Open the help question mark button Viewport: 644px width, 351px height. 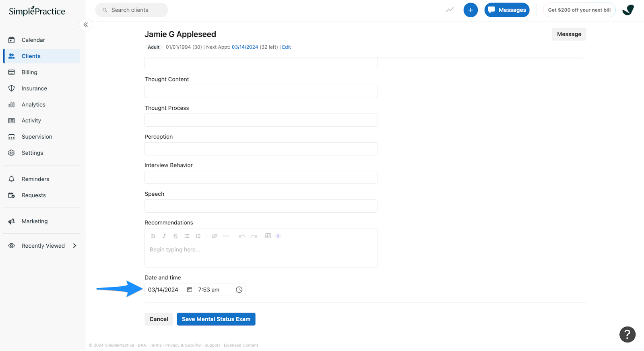click(627, 334)
